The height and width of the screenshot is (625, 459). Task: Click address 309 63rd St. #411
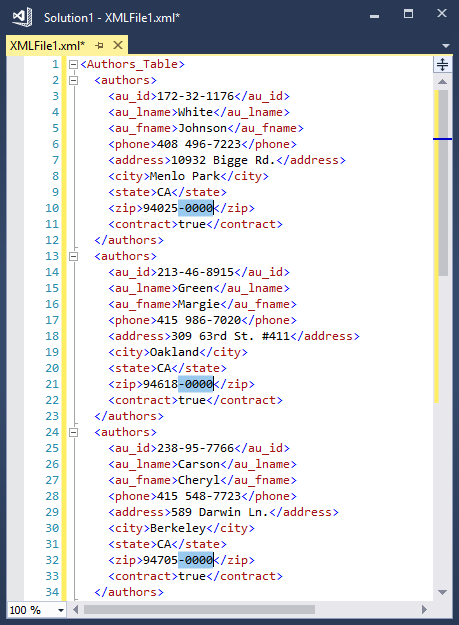pyautogui.click(x=230, y=336)
